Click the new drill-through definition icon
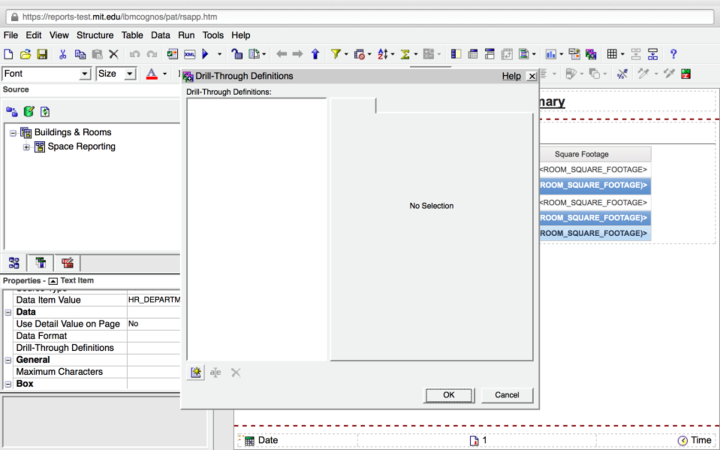This screenshot has height=450, width=720. tap(196, 372)
